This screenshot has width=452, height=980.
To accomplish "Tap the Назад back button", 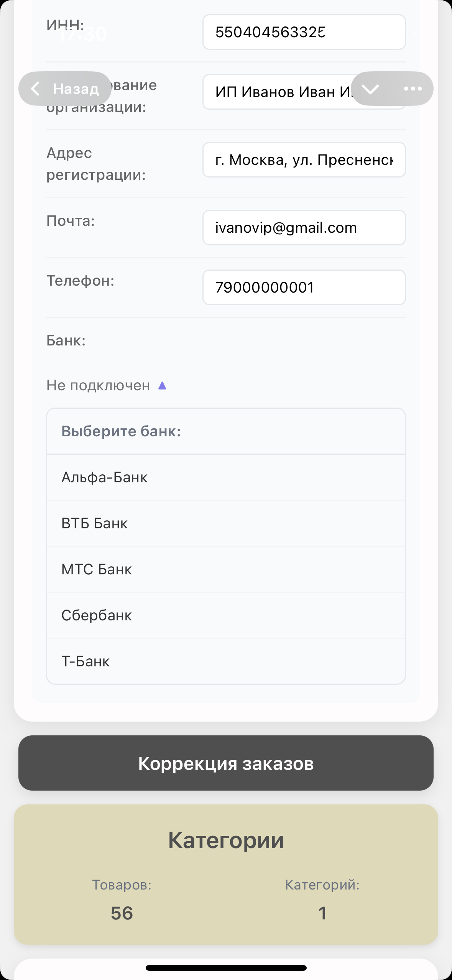I will pyautogui.click(x=65, y=89).
